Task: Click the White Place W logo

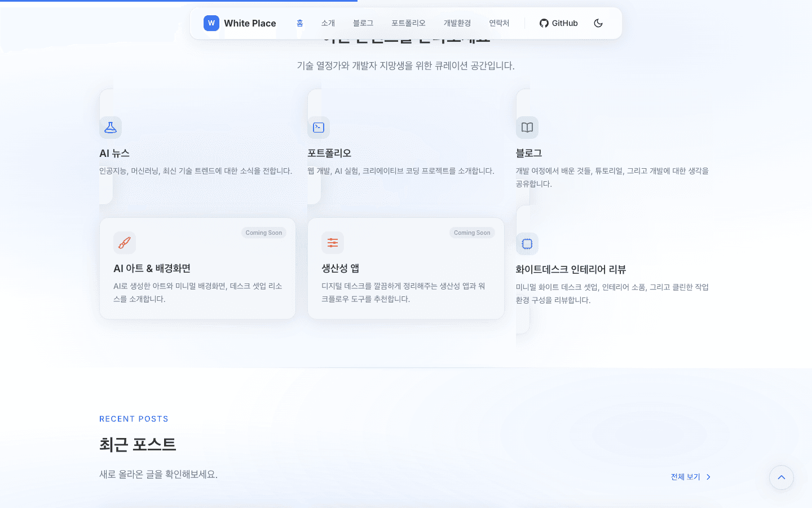Action: 211,23
